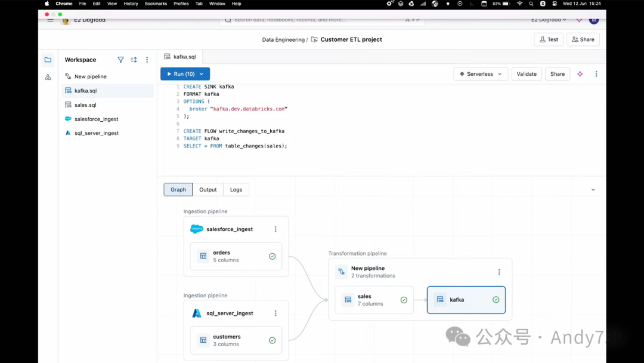Click the Validate button
This screenshot has width=644, height=363.
tap(527, 74)
